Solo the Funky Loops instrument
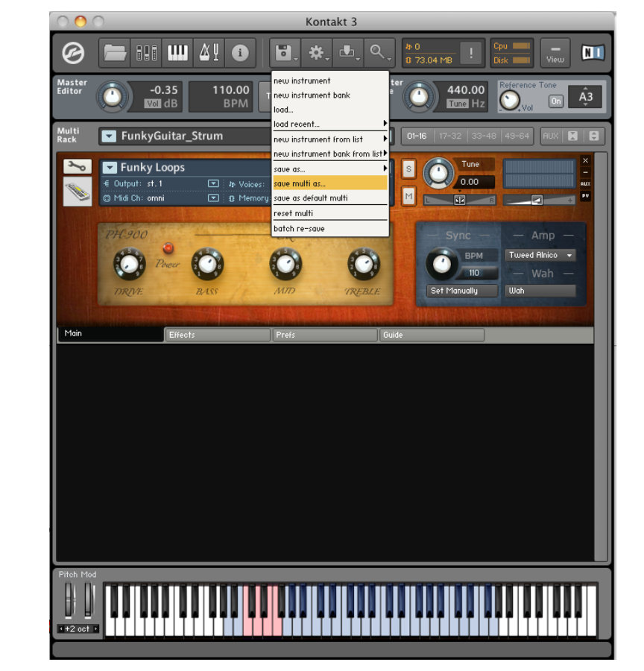644x671 pixels. [x=408, y=169]
